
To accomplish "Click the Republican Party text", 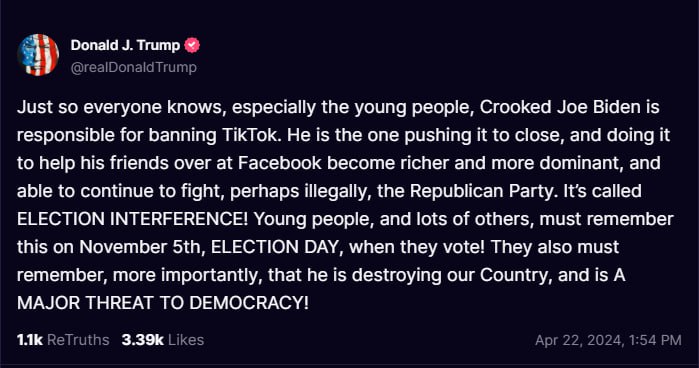I will click(x=482, y=191).
